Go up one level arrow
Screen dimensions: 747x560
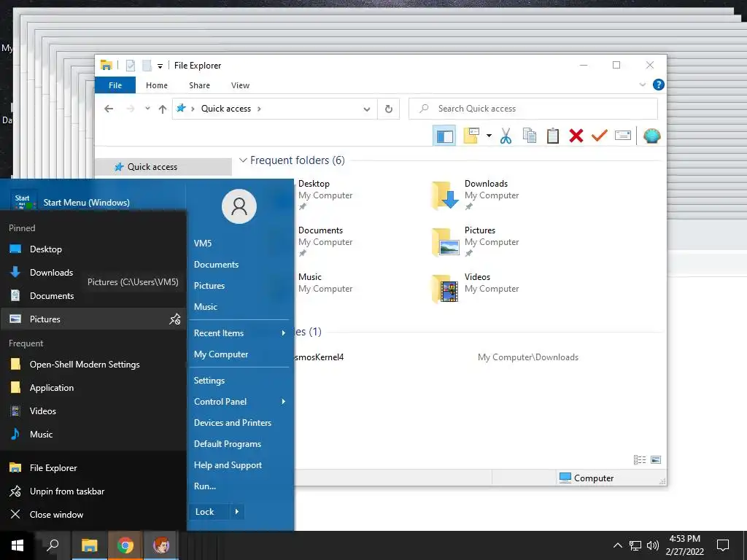coord(163,109)
